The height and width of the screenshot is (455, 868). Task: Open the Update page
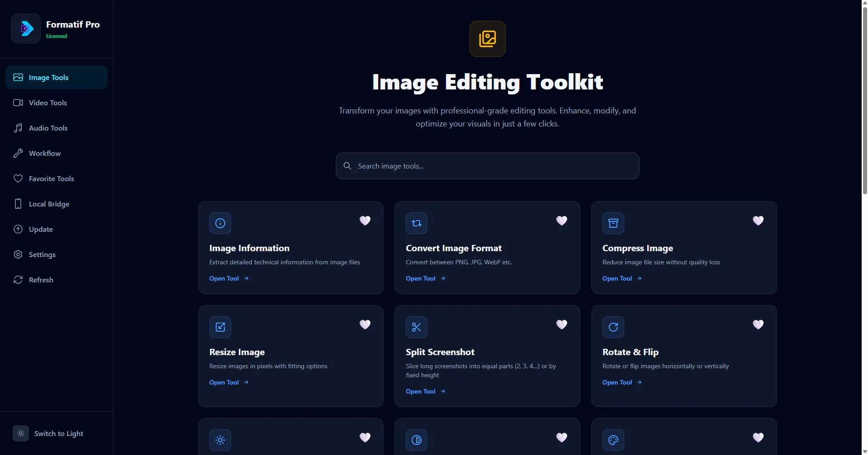57,229
